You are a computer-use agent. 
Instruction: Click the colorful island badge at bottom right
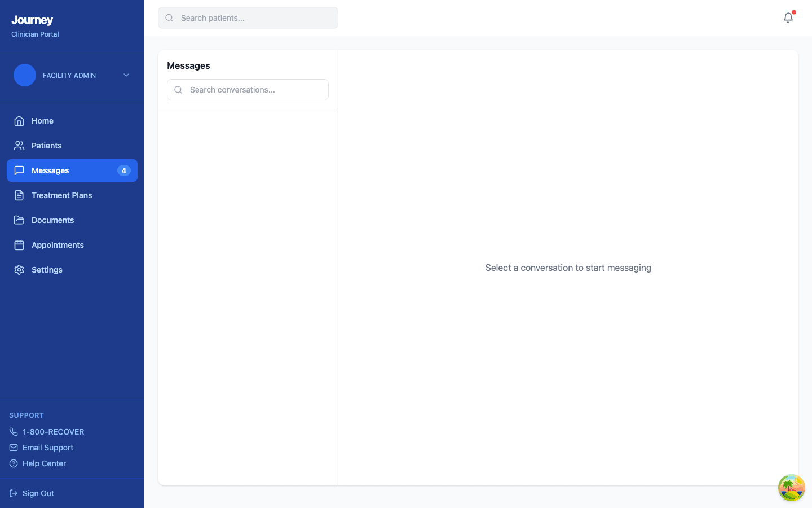point(792,488)
